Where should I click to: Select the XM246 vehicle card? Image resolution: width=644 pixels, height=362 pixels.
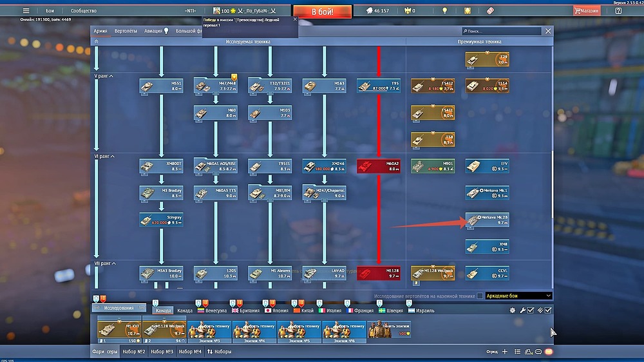coord(324,166)
